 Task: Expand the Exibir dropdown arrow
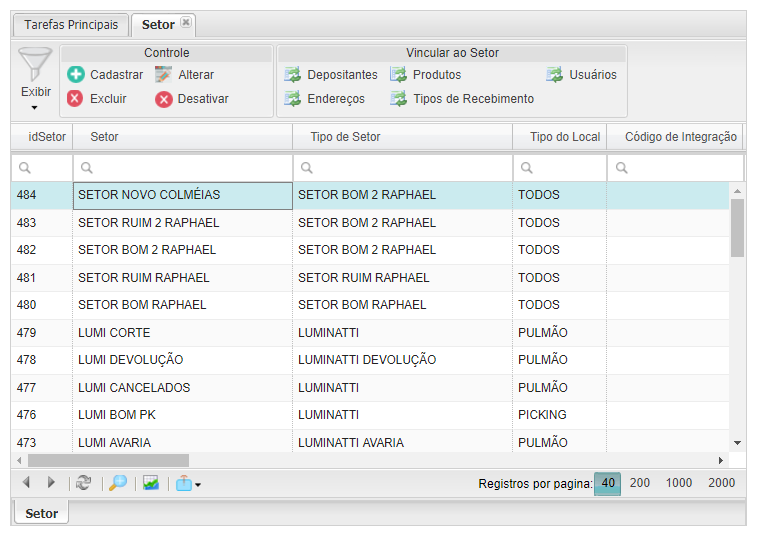coord(34,108)
